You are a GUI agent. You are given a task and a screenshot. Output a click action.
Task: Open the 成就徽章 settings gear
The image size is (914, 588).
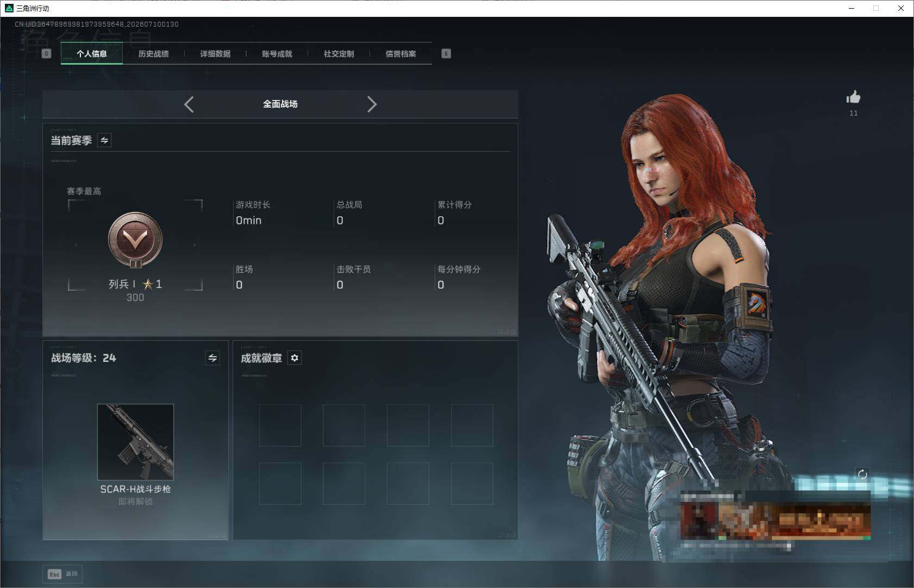[295, 358]
